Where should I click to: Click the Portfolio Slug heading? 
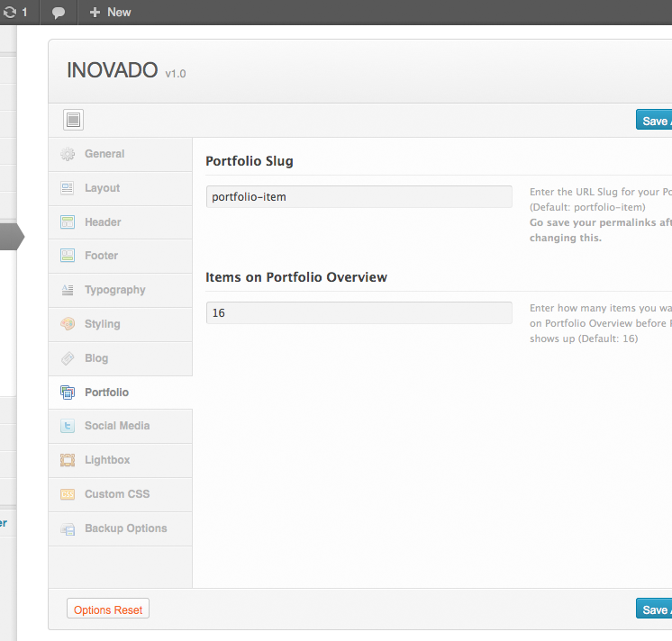click(250, 161)
